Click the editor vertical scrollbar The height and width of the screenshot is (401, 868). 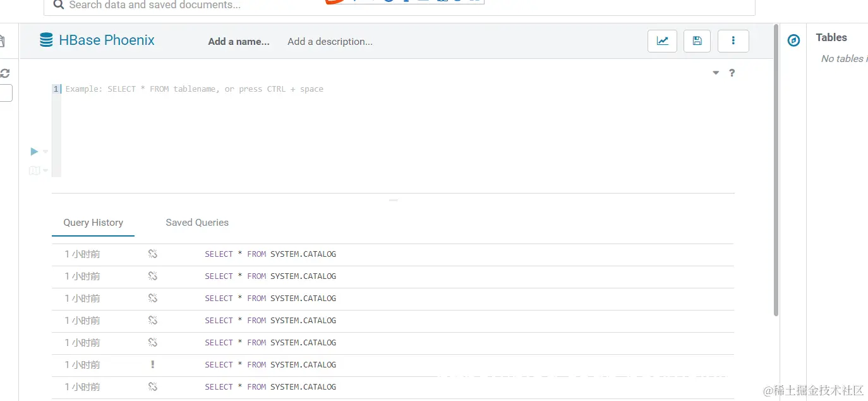(776, 171)
